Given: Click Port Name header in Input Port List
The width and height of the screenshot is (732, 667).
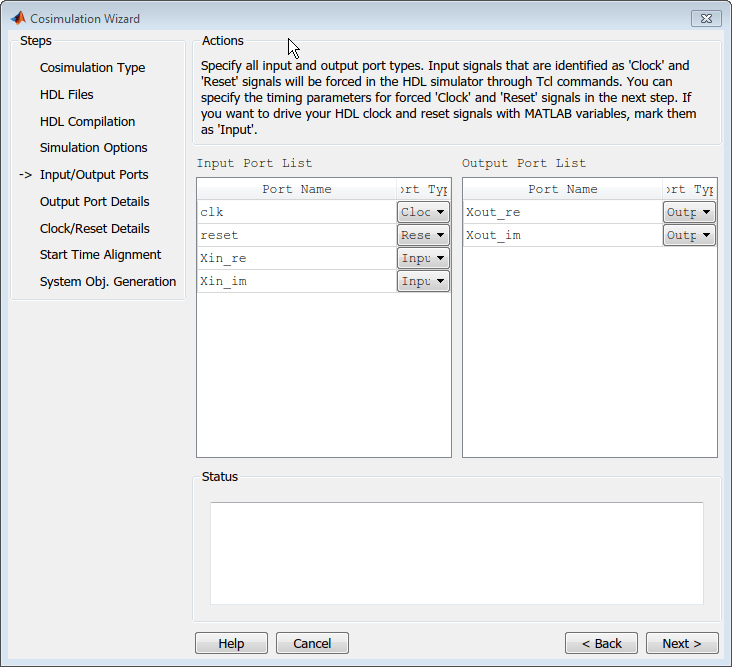Looking at the screenshot, I should click(297, 189).
